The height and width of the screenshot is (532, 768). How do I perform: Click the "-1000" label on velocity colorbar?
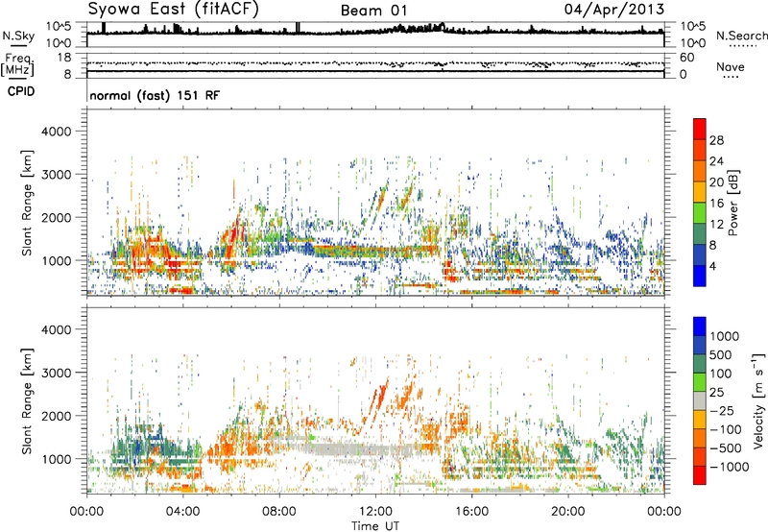(729, 467)
